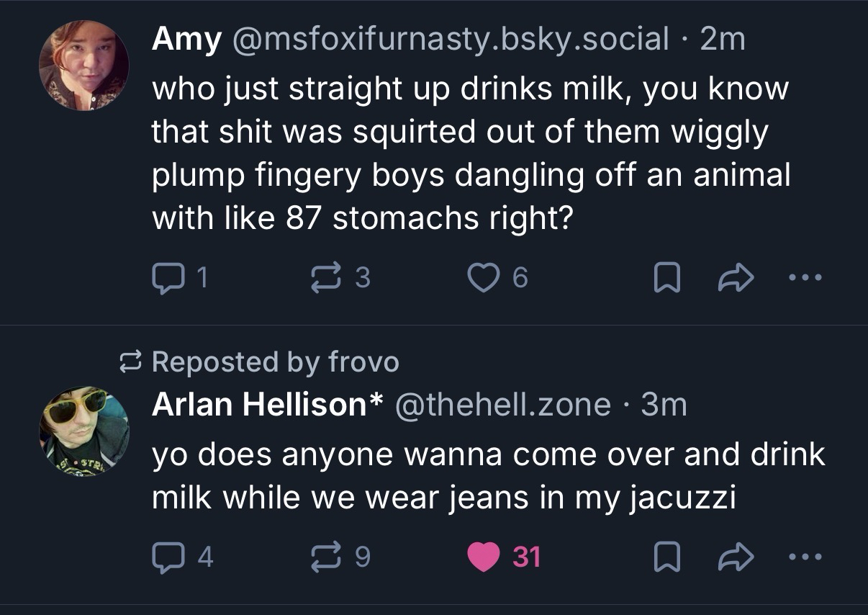The height and width of the screenshot is (615, 868).
Task: Open more options on Arlan's post
Action: (804, 557)
